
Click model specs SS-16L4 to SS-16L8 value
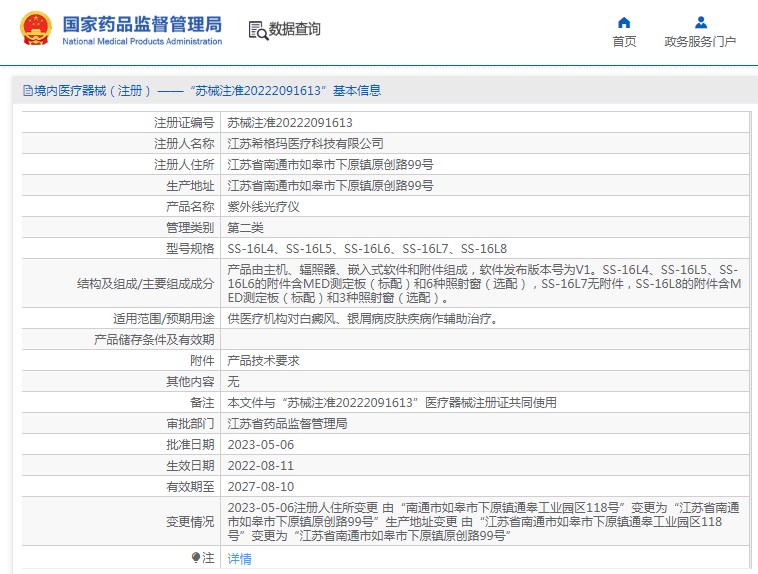click(367, 249)
